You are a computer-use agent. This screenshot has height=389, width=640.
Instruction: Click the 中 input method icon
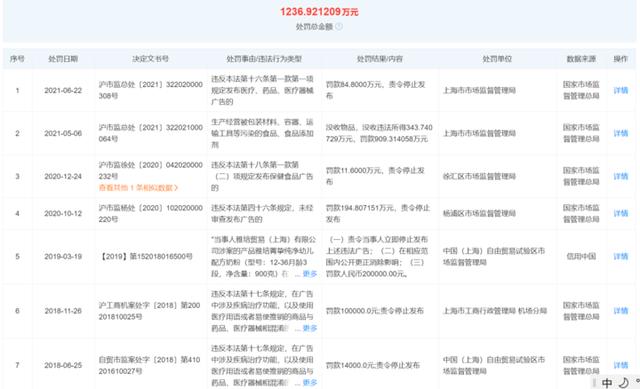click(x=607, y=382)
